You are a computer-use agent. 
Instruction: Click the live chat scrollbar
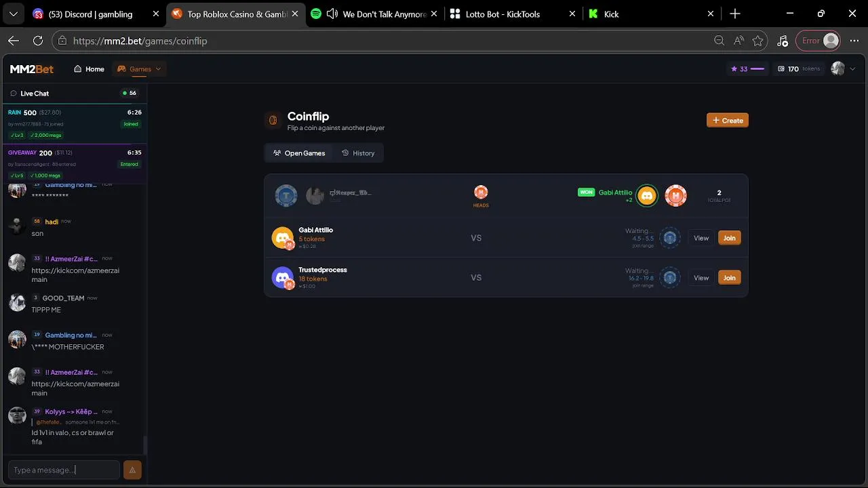click(x=144, y=445)
